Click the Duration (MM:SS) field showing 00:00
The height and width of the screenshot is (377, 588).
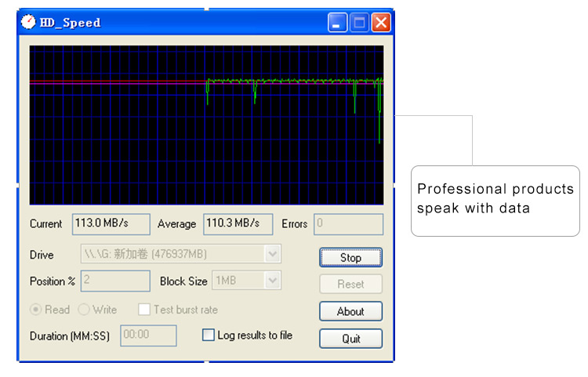coord(148,335)
